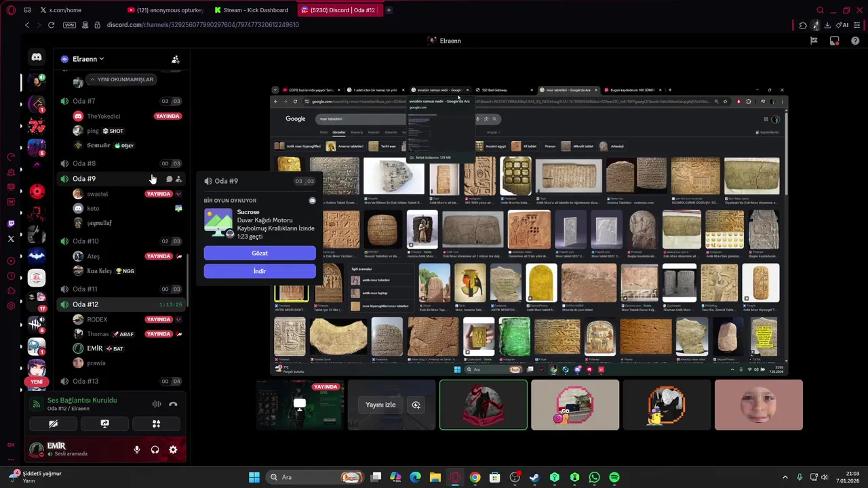
Task: Select user swastel in Oda #9
Action: tap(98, 194)
